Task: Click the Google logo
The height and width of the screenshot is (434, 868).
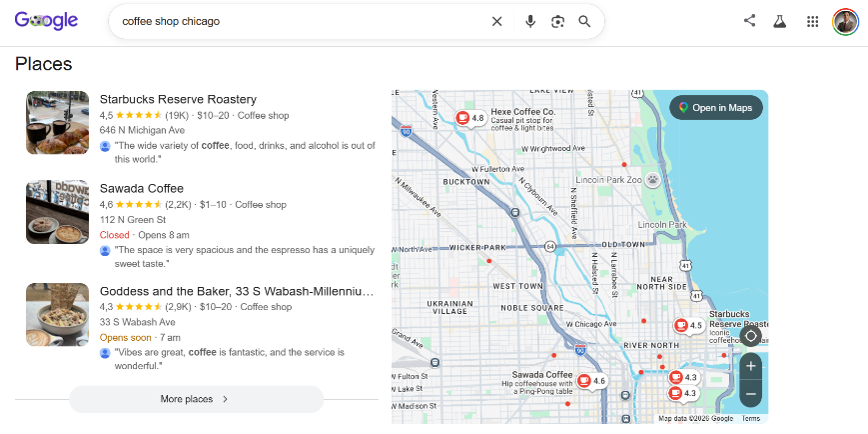Action: (47, 21)
